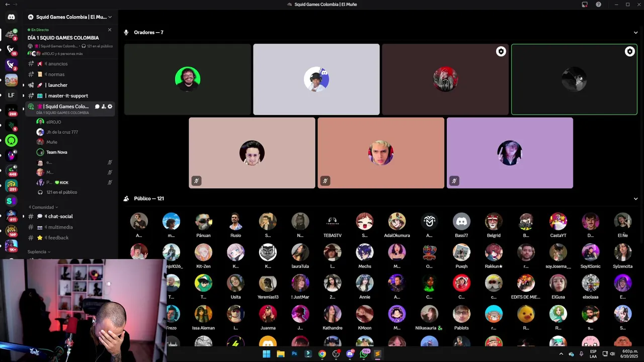Click muted mic icon on pink speaker tile
This screenshot has width=644, height=362.
[196, 180]
